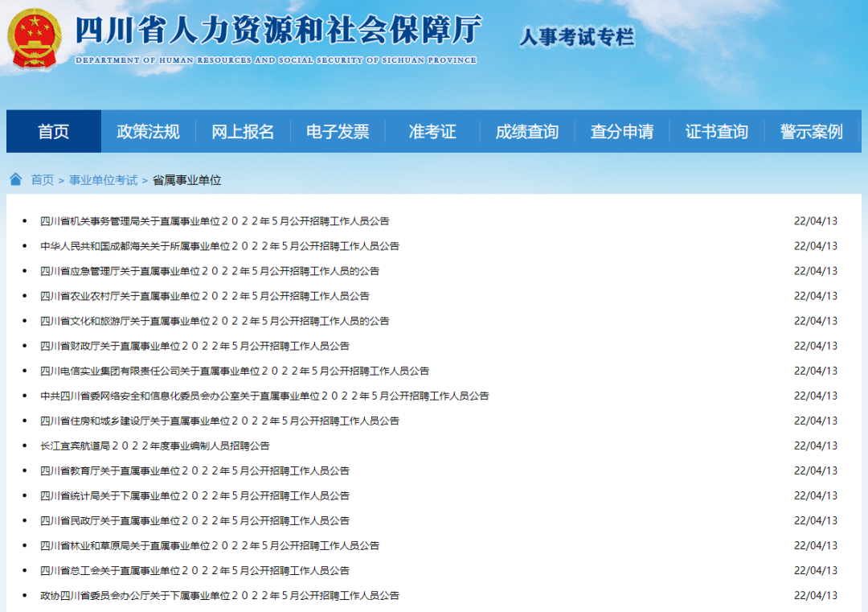This screenshot has width=868, height=612.
Task: Open the 成都海关 recruitment announcement
Action: coord(219,246)
